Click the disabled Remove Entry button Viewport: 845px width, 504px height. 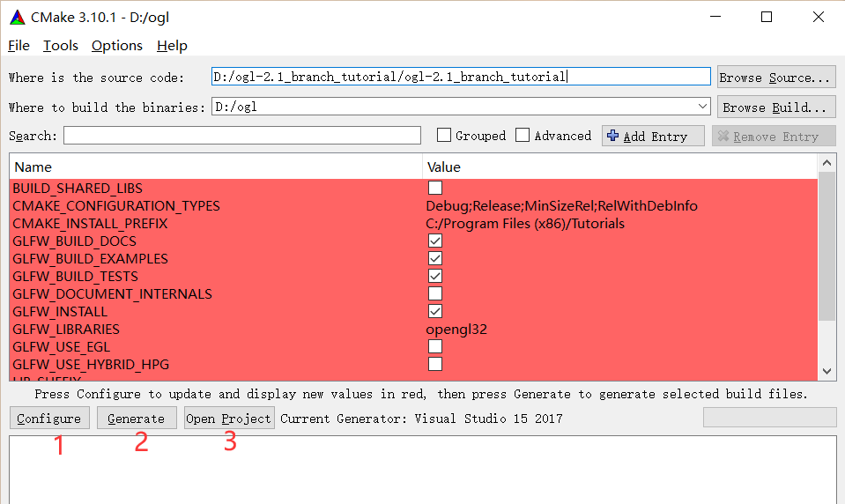pyautogui.click(x=774, y=136)
